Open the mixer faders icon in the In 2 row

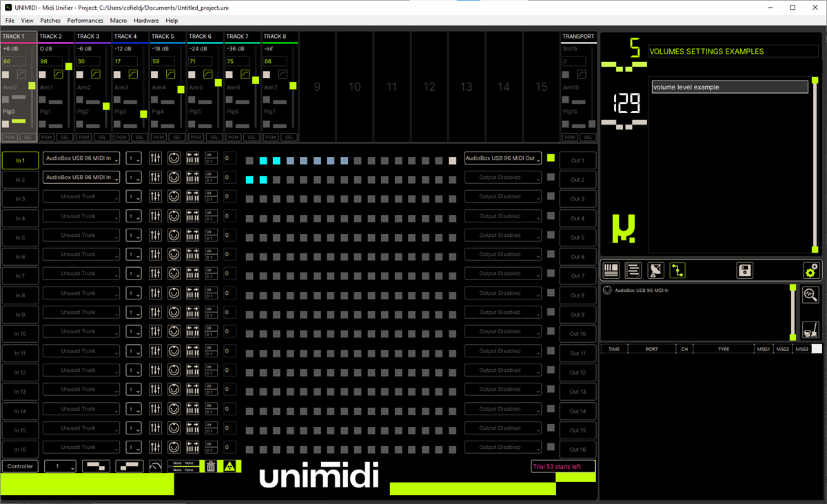pos(155,177)
